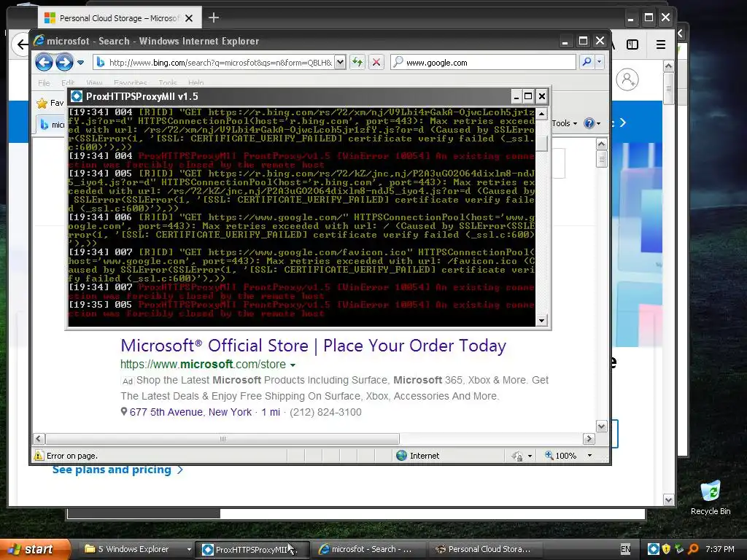Click ProxHTTPSProxyMII console scroll up arrow
The height and width of the screenshot is (560, 747).
[541, 113]
